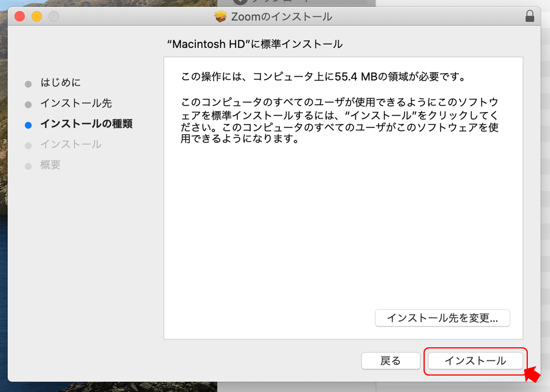Click the Zoom package icon in title
This screenshot has height=392, width=550.
[x=221, y=16]
